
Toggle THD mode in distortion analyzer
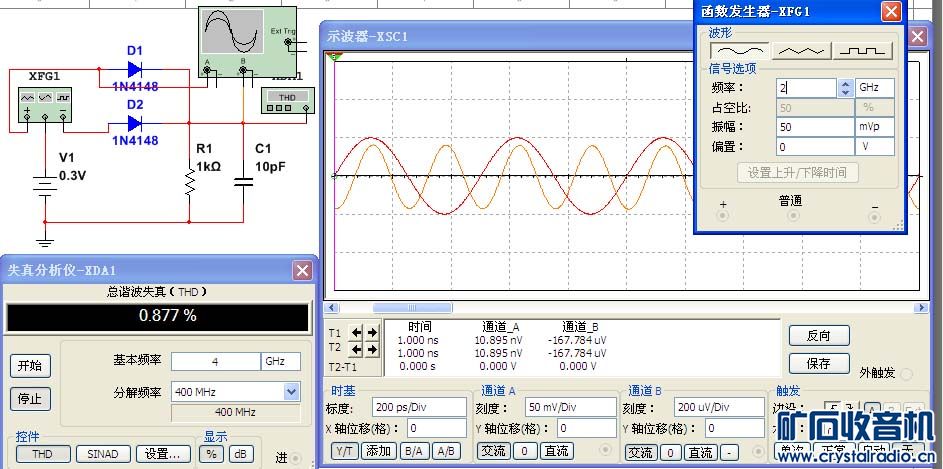[42, 454]
